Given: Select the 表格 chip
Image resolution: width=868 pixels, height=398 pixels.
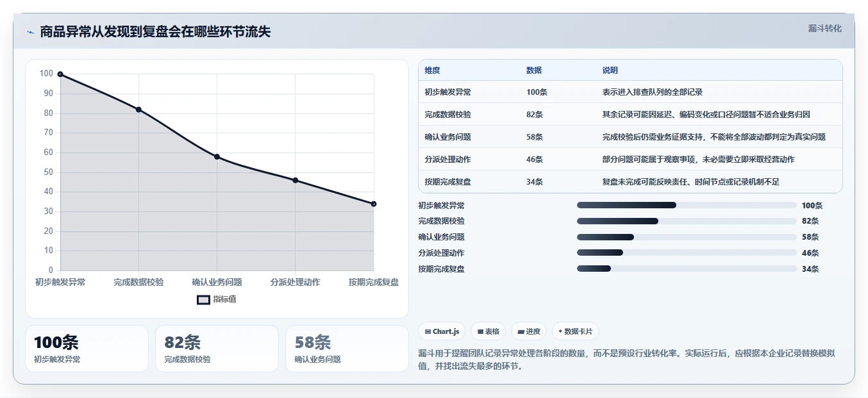Looking at the screenshot, I should (488, 331).
